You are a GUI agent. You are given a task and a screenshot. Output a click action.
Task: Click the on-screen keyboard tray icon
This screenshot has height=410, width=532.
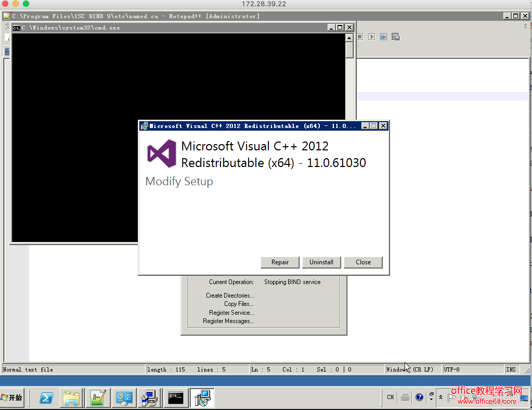click(x=405, y=397)
